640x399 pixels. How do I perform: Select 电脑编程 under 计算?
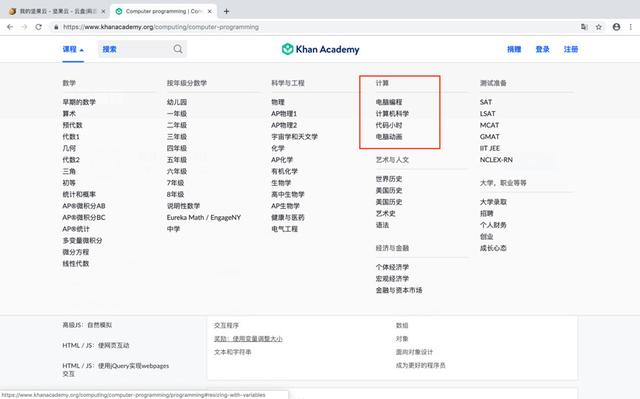(x=389, y=102)
